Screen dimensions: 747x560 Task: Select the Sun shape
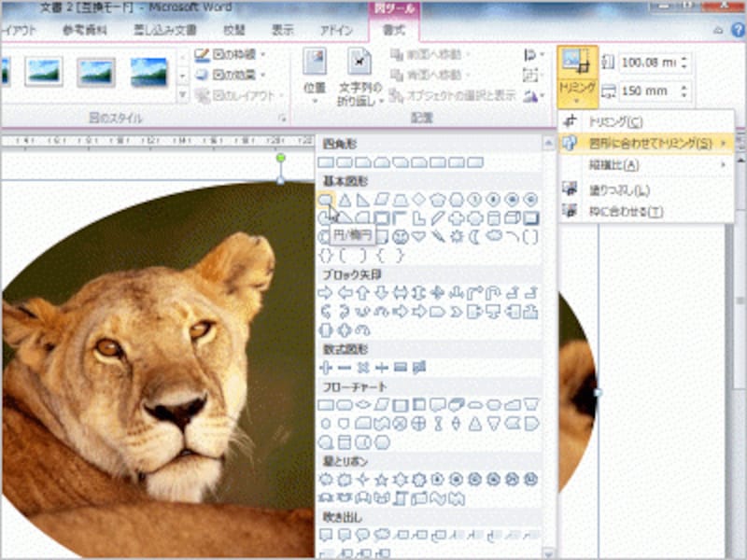click(x=457, y=237)
